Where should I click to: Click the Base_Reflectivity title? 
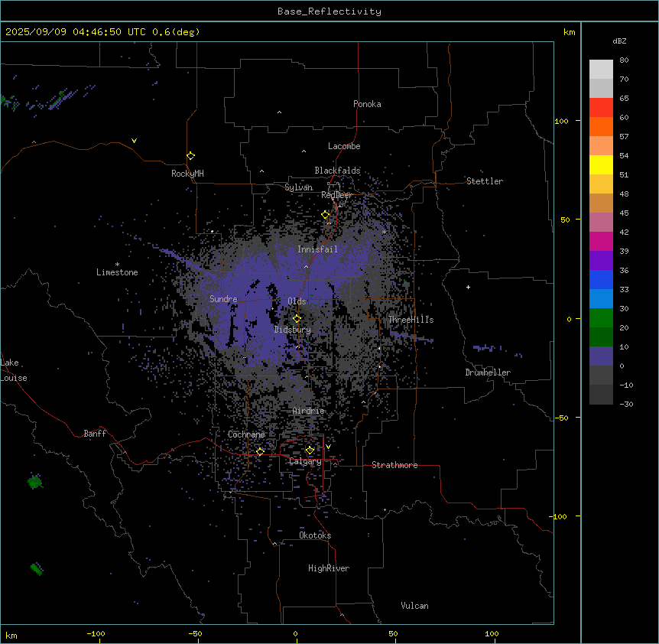[x=329, y=11]
